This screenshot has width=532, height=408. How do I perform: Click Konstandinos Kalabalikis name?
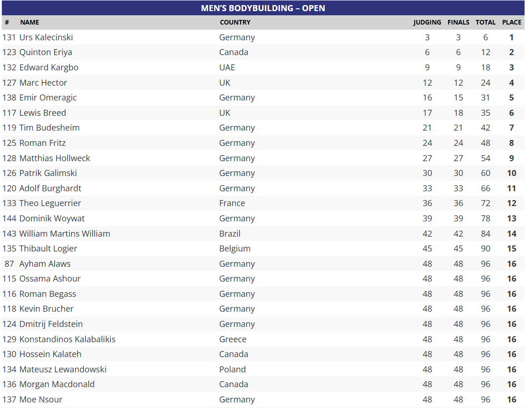coord(67,339)
